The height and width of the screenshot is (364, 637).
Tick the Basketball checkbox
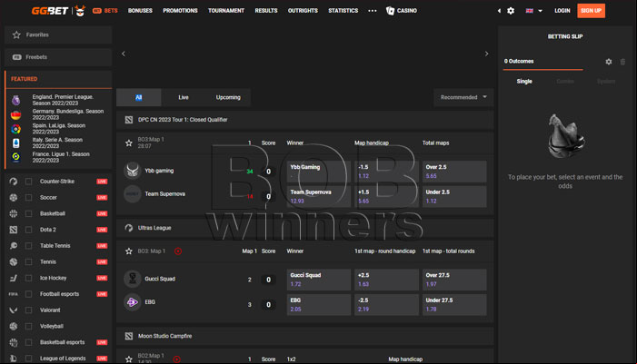[x=28, y=213]
